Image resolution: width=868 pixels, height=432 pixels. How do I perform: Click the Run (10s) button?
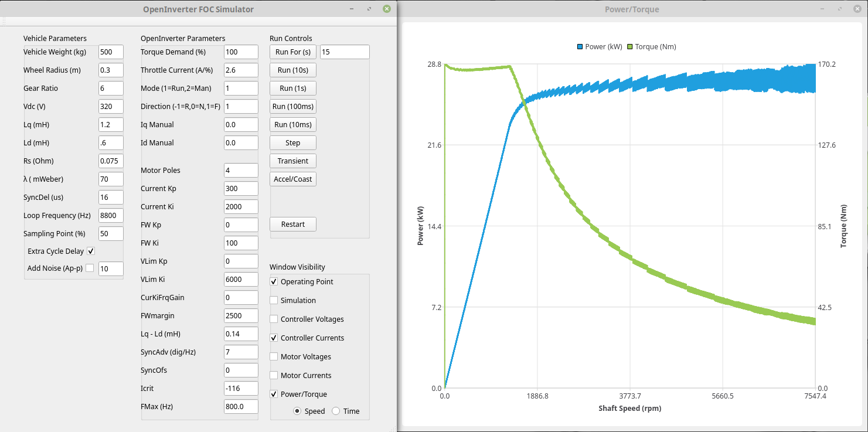coord(292,70)
